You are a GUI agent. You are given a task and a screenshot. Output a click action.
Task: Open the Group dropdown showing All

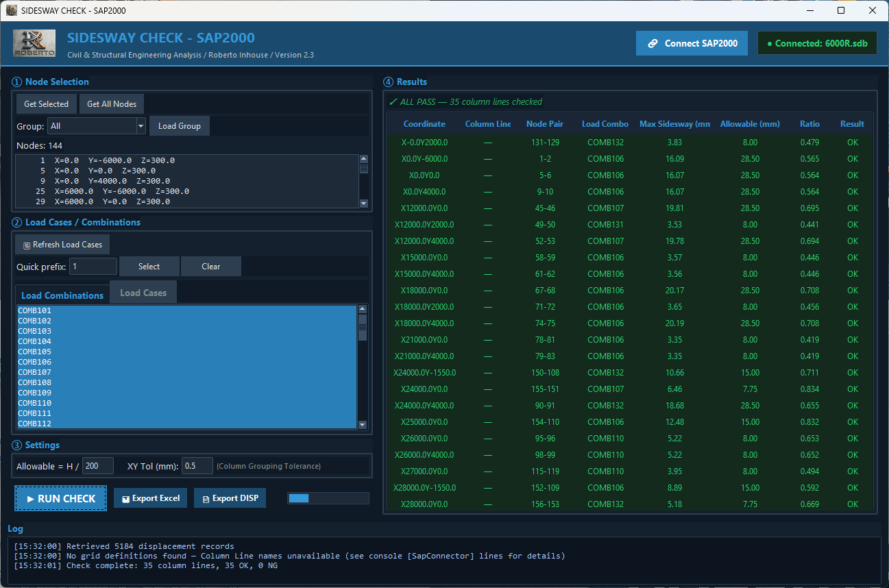[x=97, y=126]
